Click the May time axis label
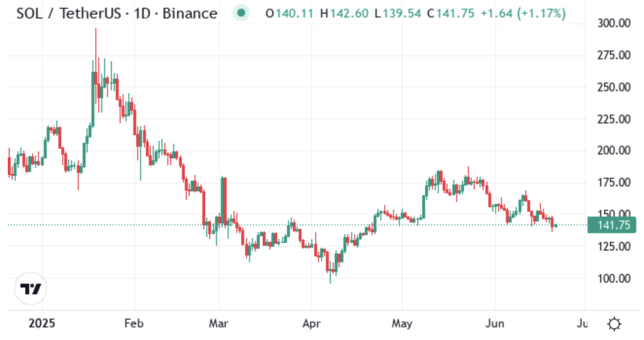Screen dimensions: 644x340 (x=403, y=323)
